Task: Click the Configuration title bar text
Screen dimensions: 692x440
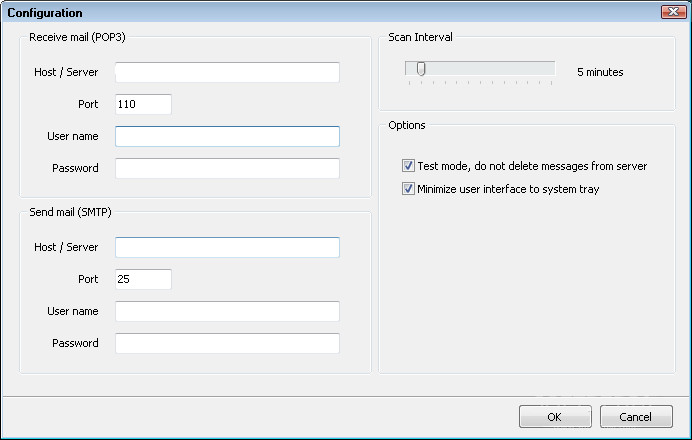Action: pos(45,13)
